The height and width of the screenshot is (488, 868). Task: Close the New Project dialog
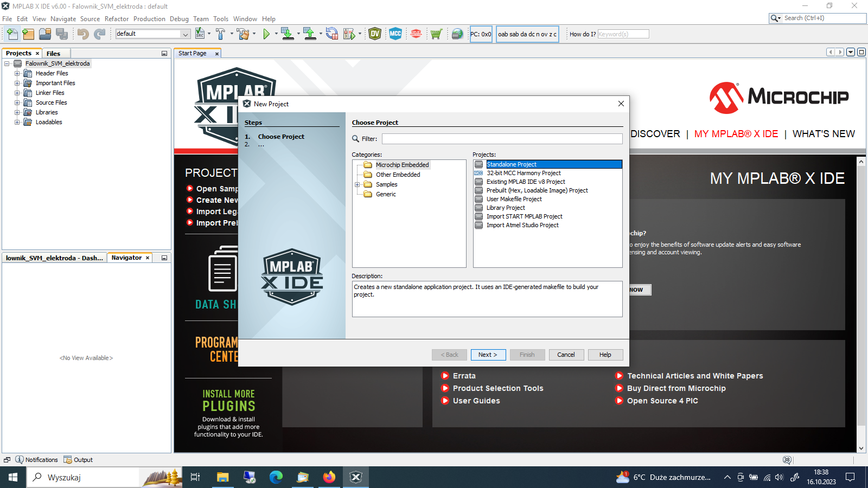click(x=621, y=104)
